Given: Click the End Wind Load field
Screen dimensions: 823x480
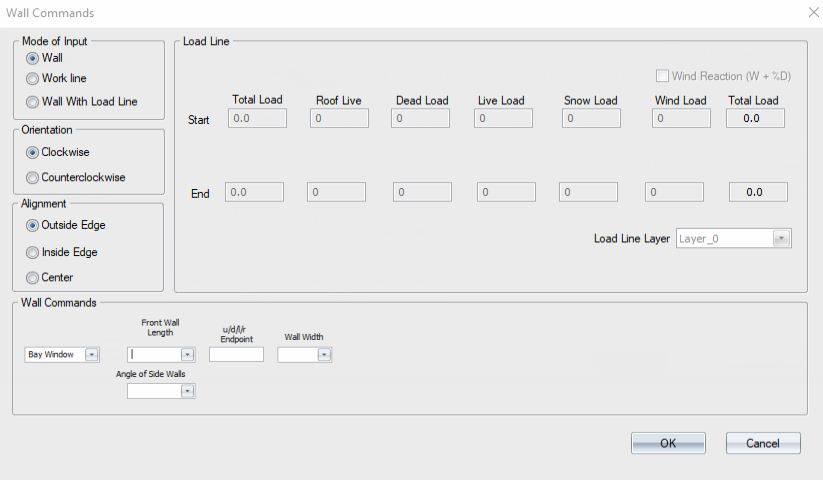Looking at the screenshot, I should [674, 193].
